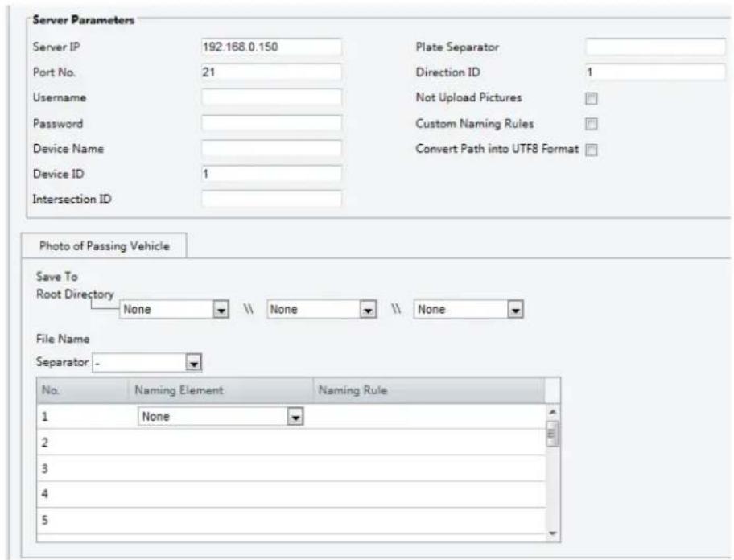
Task: Check Convert Path into UTF8 Format
Action: [x=592, y=150]
